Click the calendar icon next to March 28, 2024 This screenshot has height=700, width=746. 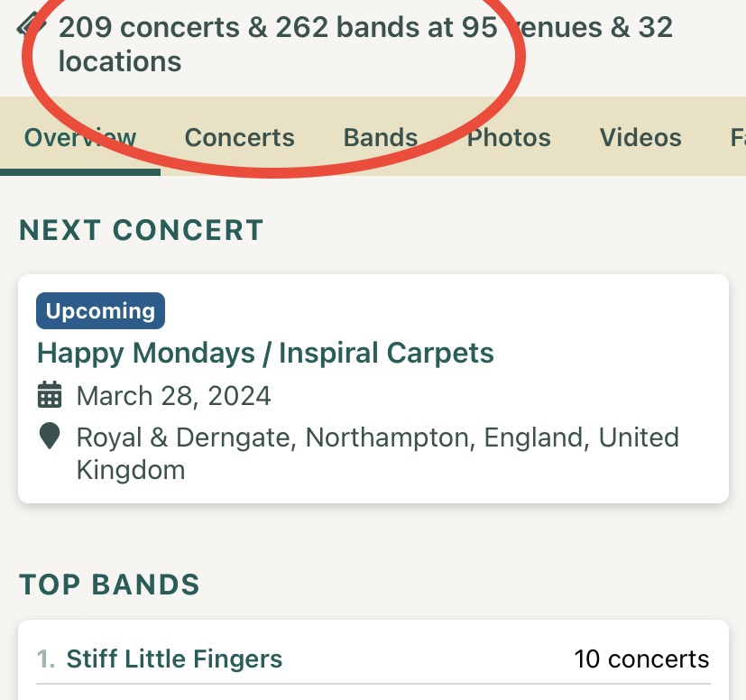point(50,394)
